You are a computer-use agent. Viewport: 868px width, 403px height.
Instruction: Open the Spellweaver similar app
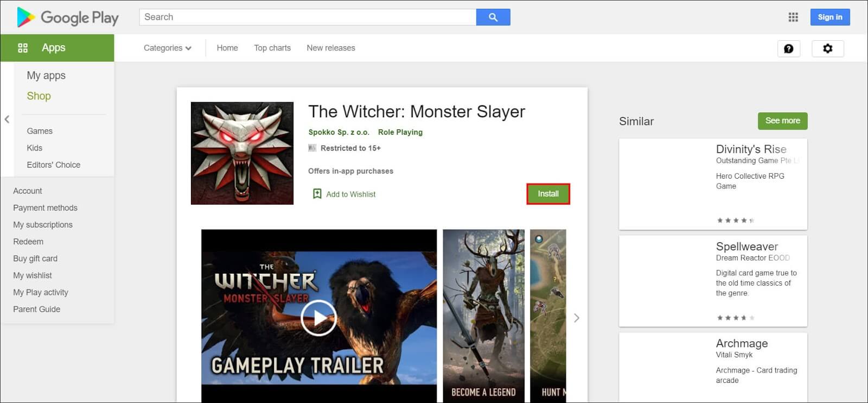(713, 281)
